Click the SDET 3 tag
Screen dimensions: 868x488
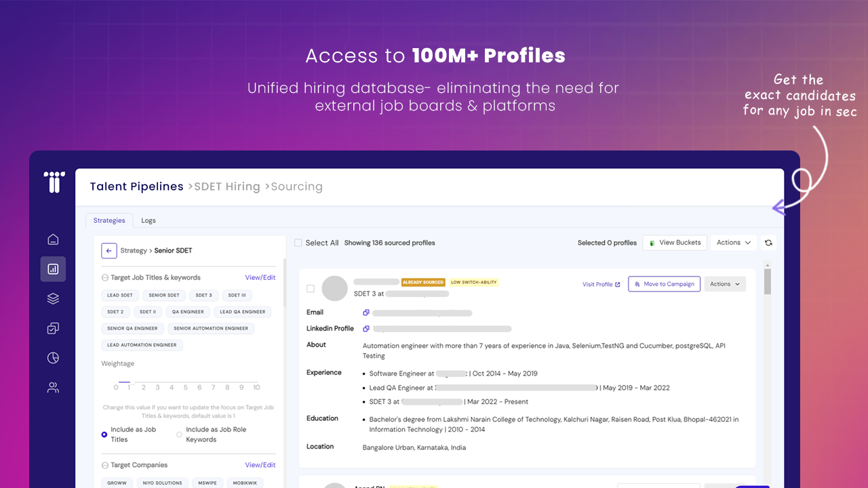pos(204,296)
